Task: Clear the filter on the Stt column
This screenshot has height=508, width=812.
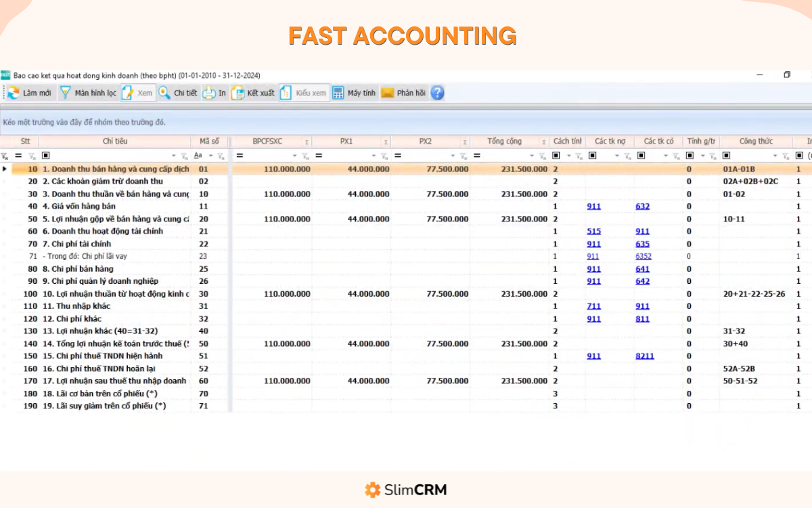Action: (32, 156)
